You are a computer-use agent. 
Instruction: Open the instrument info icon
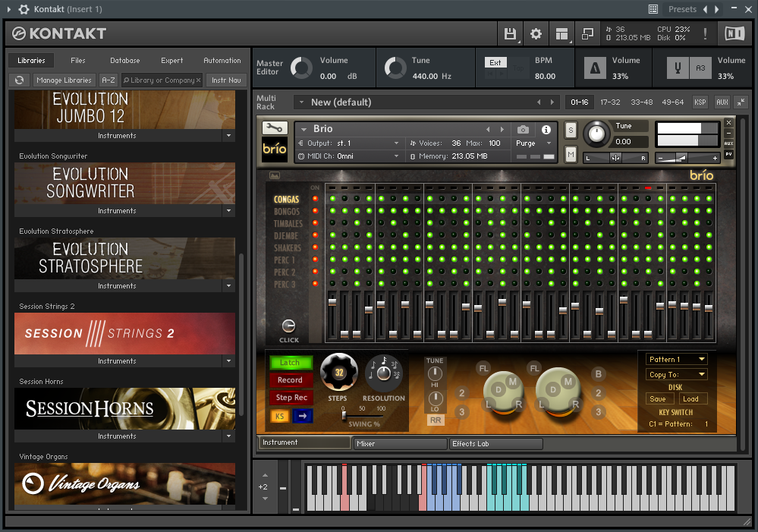[x=546, y=130]
